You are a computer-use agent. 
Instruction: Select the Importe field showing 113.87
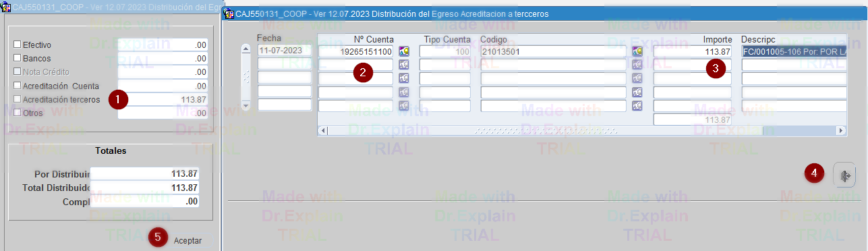[693, 51]
